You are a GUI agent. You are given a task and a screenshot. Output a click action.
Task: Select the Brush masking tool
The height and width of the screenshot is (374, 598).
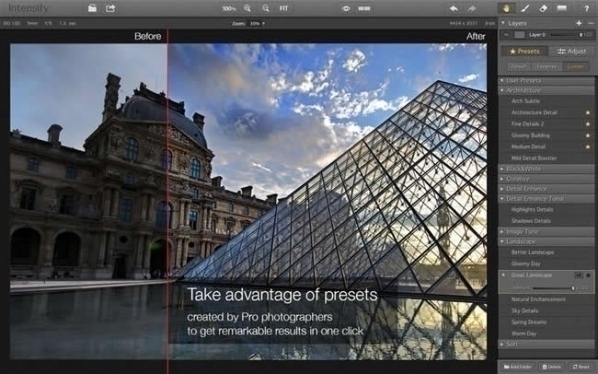click(525, 8)
